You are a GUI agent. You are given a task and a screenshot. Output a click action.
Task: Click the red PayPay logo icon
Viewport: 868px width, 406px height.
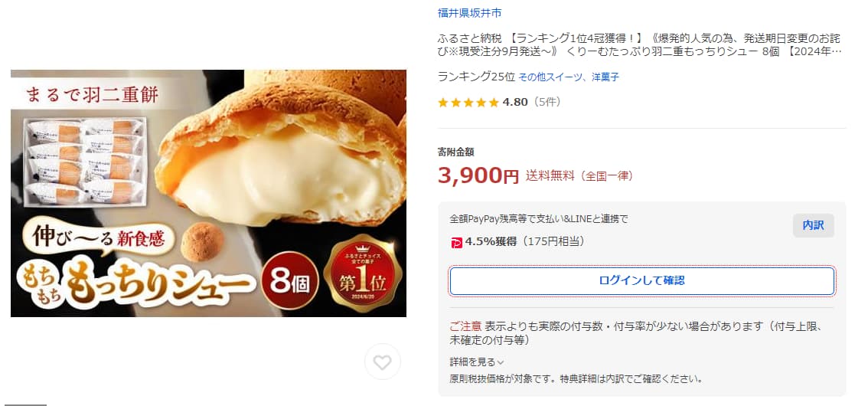click(x=456, y=242)
